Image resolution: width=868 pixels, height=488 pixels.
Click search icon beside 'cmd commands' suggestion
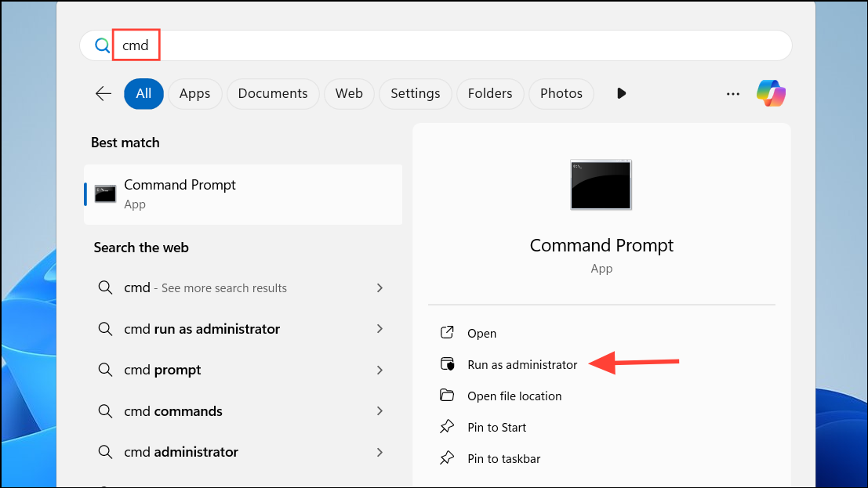pos(105,411)
